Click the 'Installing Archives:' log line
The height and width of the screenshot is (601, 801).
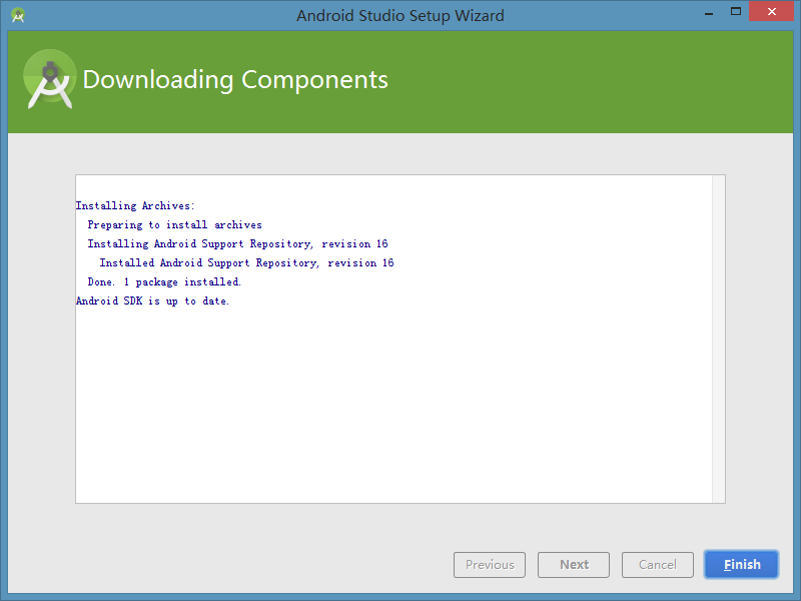tap(135, 206)
